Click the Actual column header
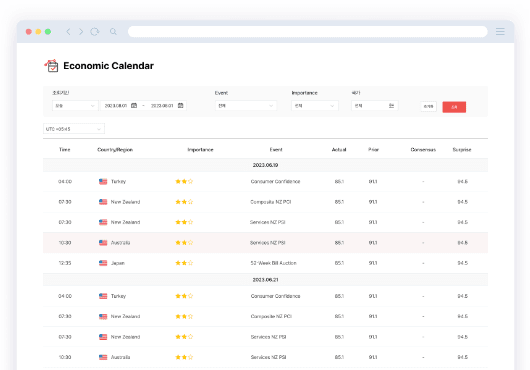The width and height of the screenshot is (530, 370). point(339,150)
